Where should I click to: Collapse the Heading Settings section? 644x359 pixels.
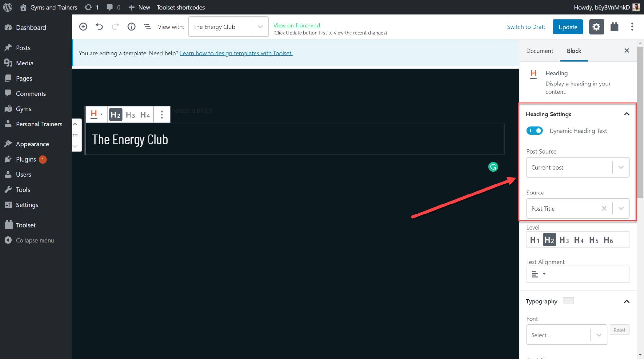[x=627, y=114]
